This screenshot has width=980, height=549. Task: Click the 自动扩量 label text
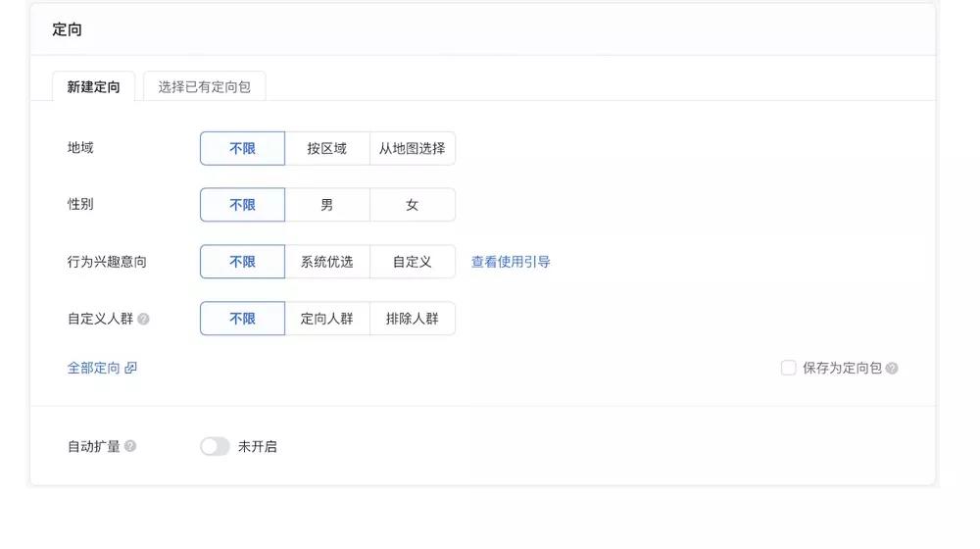pyautogui.click(x=94, y=446)
